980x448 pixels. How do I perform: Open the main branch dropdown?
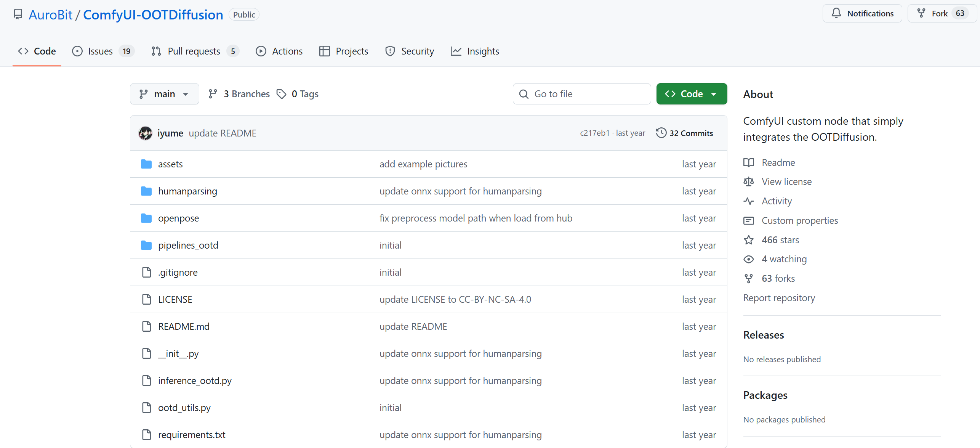[164, 94]
